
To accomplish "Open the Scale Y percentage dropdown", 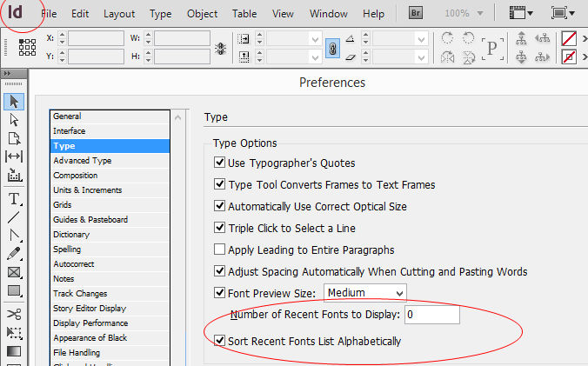I will click(x=315, y=57).
